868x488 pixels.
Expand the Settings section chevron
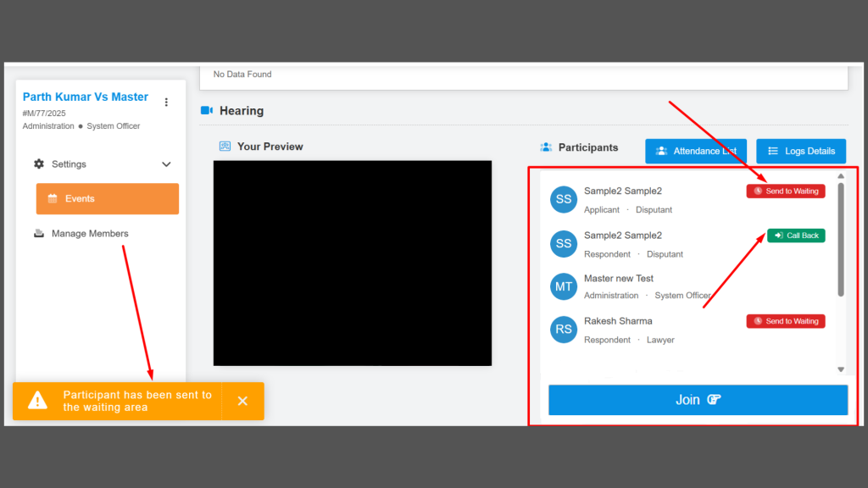(166, 164)
